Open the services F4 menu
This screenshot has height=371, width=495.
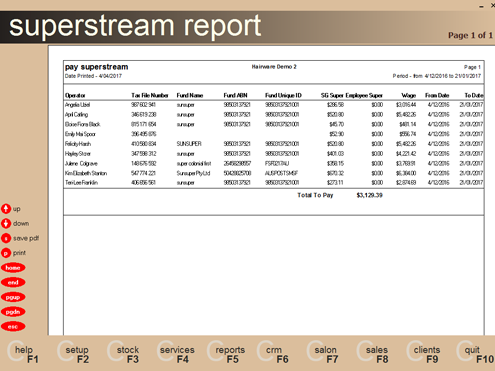(176, 353)
